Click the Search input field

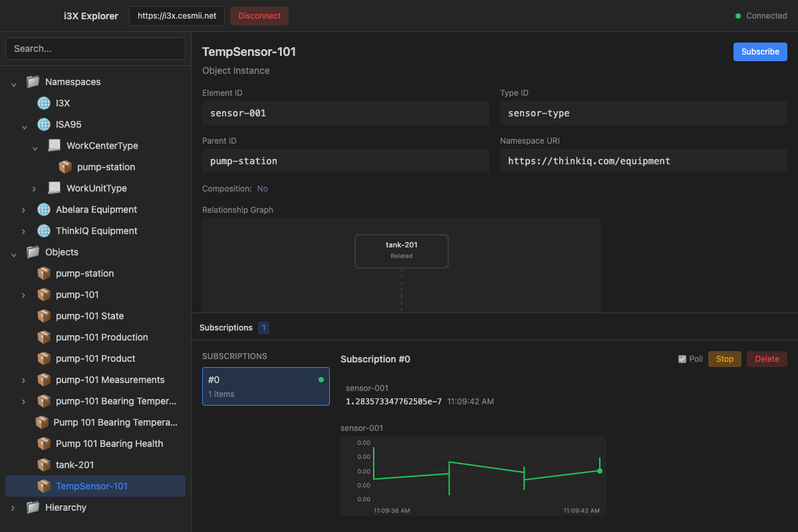pos(95,49)
